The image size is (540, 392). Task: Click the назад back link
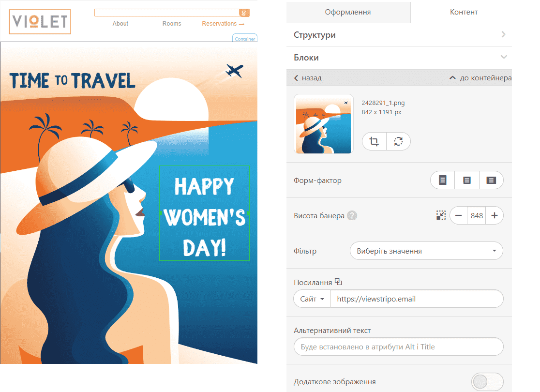[308, 78]
